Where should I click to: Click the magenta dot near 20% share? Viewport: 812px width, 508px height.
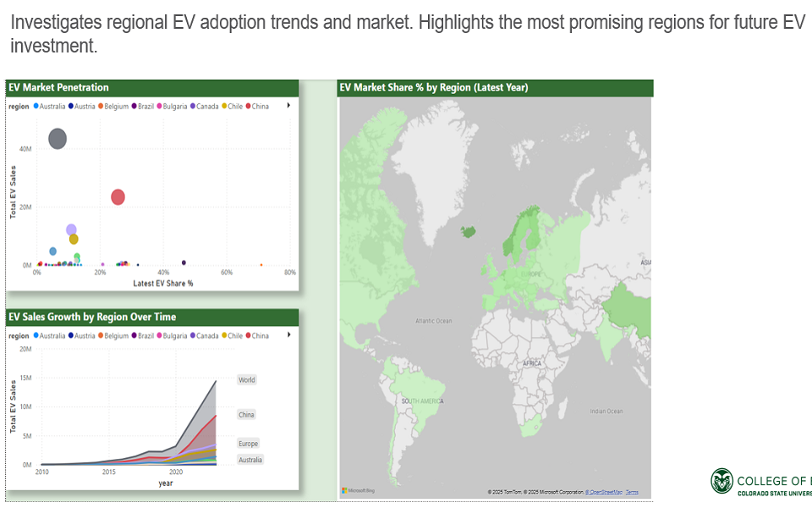point(102,264)
